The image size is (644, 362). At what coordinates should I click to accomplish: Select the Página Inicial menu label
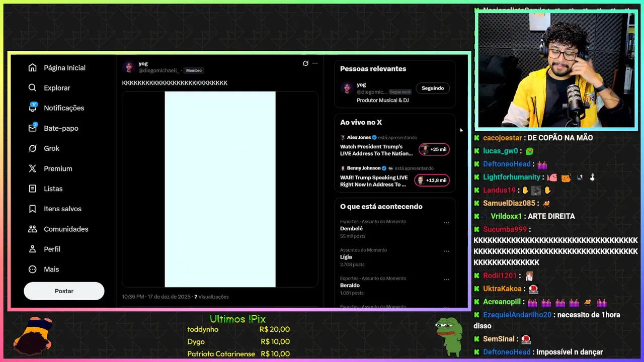64,68
